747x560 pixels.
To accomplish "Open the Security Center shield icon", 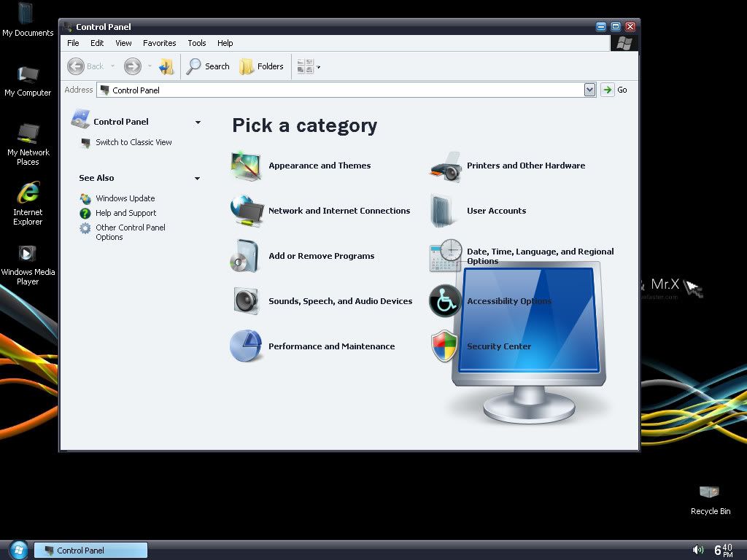I will (444, 346).
